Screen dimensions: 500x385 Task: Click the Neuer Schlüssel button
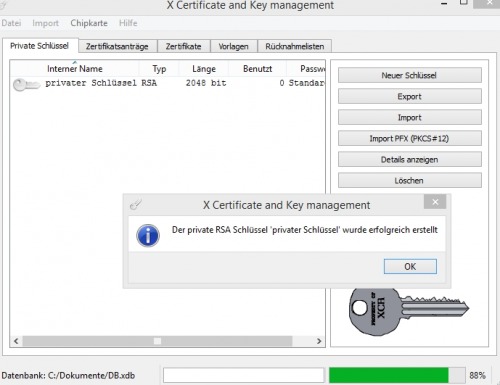pos(410,75)
